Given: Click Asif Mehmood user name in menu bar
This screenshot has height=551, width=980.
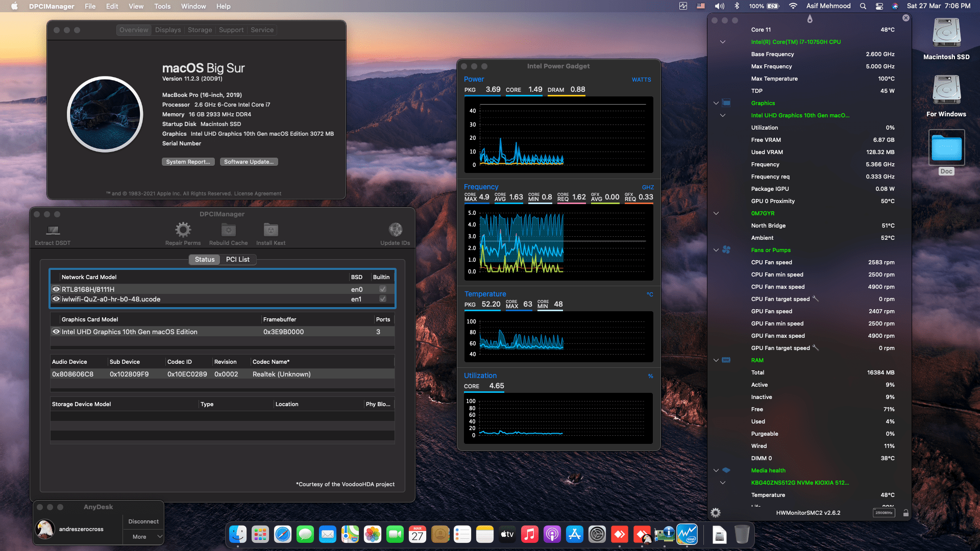Looking at the screenshot, I should (828, 6).
